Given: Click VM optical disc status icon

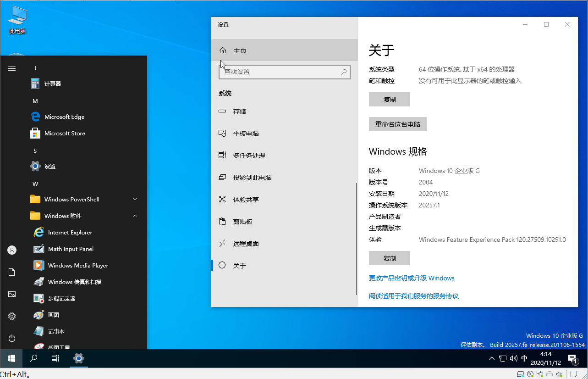Looking at the screenshot, I should click(530, 374).
